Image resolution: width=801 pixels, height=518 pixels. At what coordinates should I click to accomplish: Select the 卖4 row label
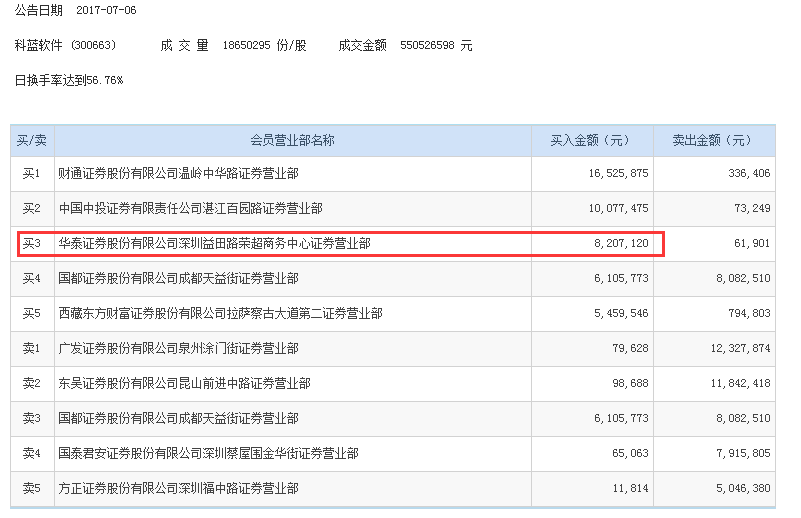coord(32,454)
